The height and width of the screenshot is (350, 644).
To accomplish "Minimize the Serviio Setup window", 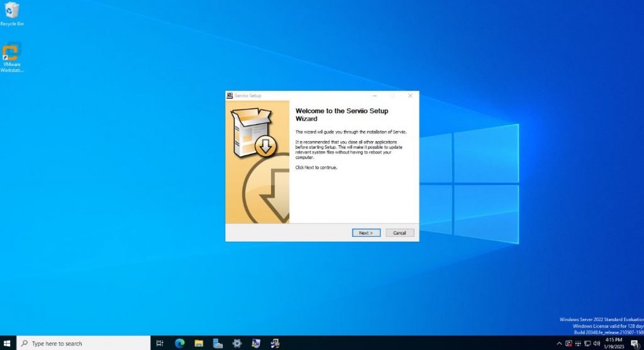I will 375,96.
